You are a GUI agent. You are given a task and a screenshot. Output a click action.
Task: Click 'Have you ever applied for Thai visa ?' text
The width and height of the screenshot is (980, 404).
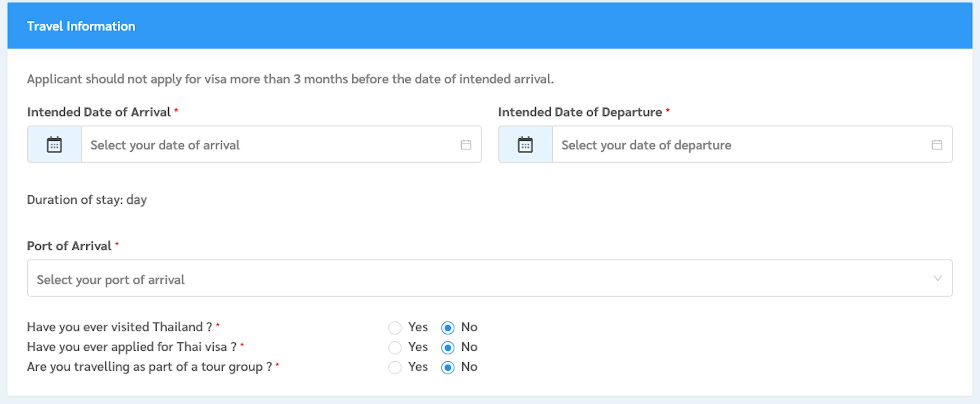point(132,347)
